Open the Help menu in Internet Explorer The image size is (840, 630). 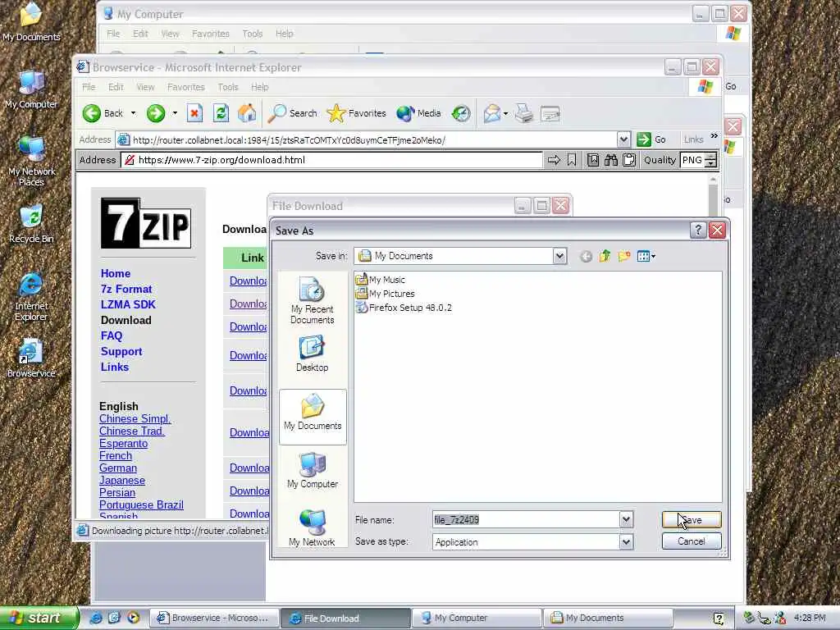coord(260,87)
